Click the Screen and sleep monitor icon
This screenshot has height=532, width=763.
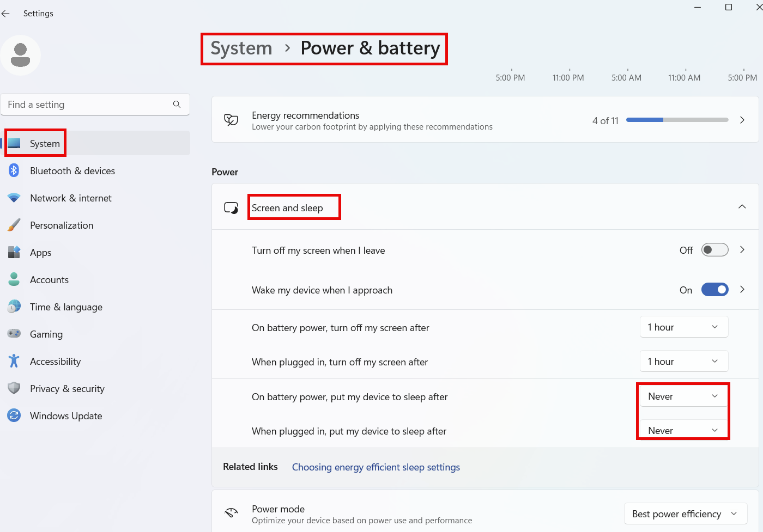(x=231, y=207)
